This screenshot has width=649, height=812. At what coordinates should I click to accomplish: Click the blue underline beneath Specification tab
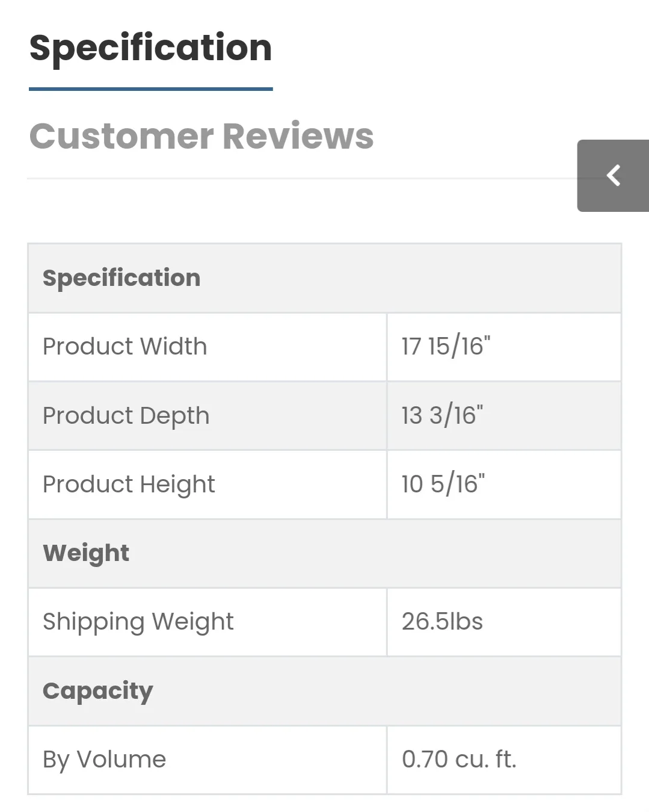150,89
